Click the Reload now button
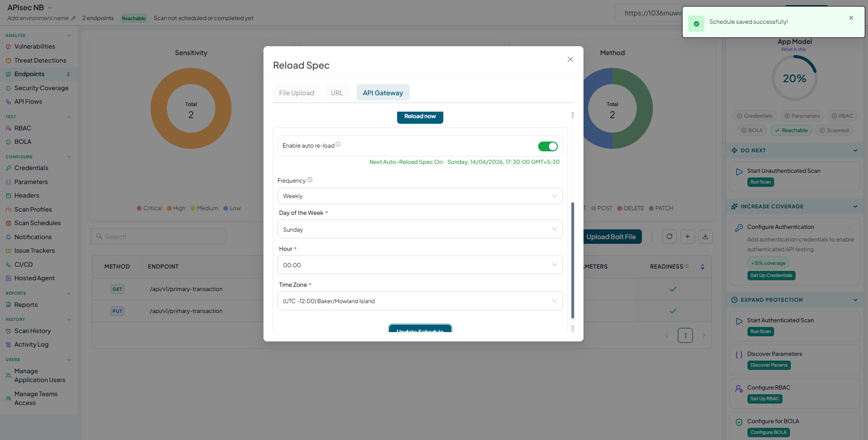 tap(420, 117)
